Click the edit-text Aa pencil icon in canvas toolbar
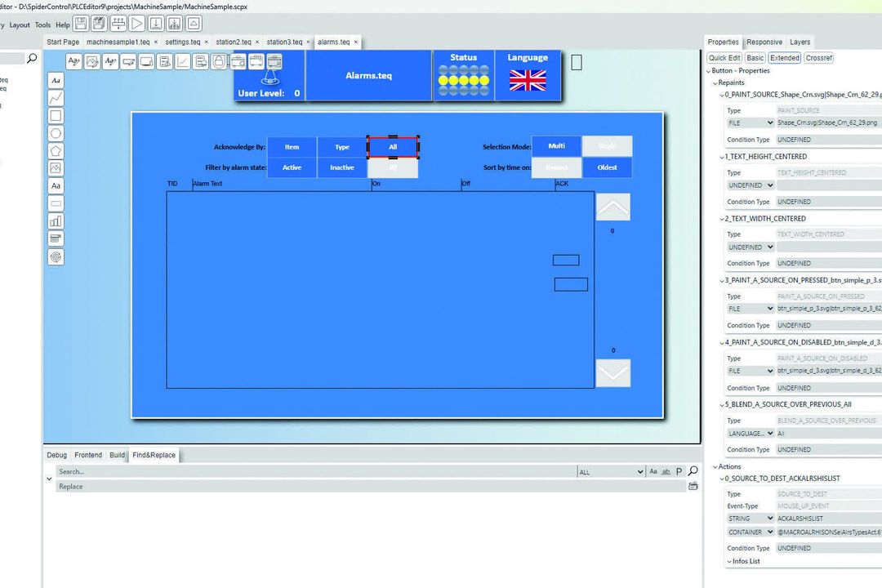The height and width of the screenshot is (588, 882). pos(73,61)
